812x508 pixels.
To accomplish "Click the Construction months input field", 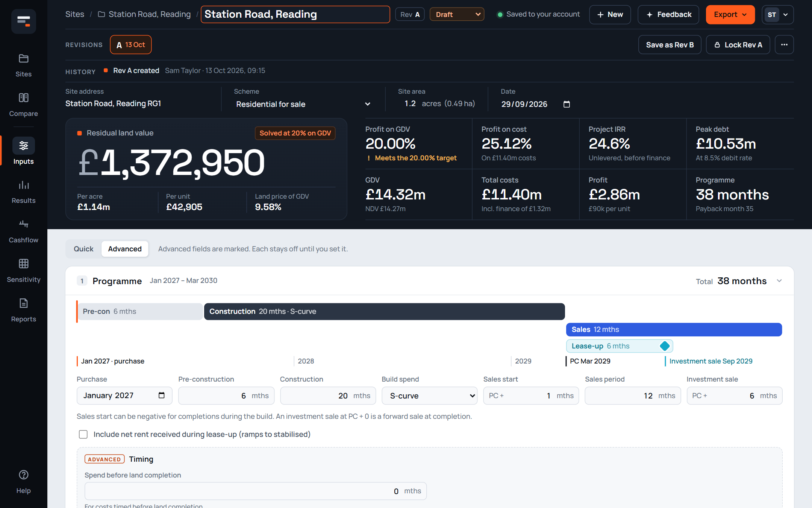I will point(328,395).
